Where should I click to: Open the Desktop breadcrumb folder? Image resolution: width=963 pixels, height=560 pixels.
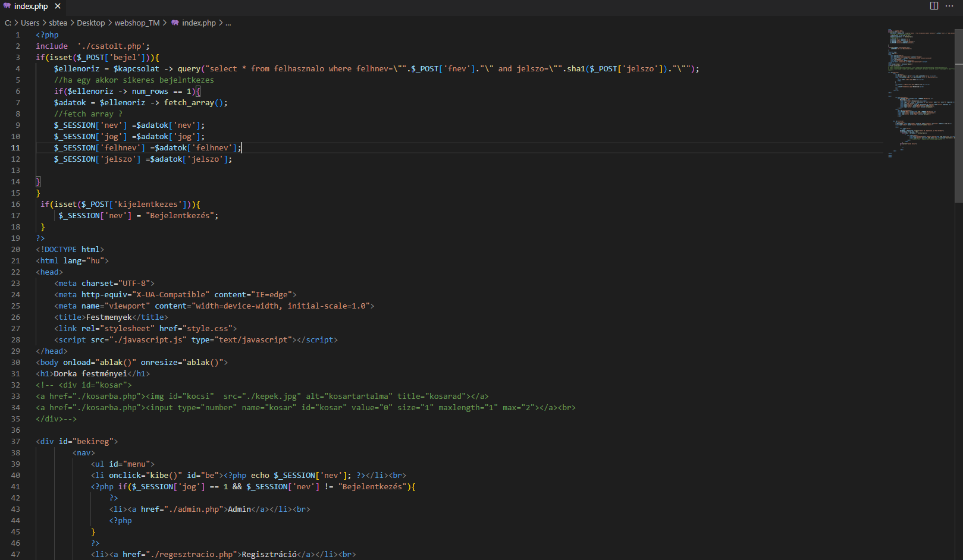coord(91,23)
